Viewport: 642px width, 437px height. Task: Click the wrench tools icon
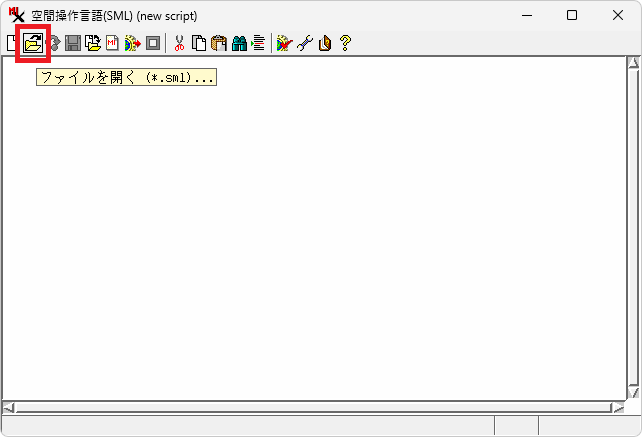[305, 43]
